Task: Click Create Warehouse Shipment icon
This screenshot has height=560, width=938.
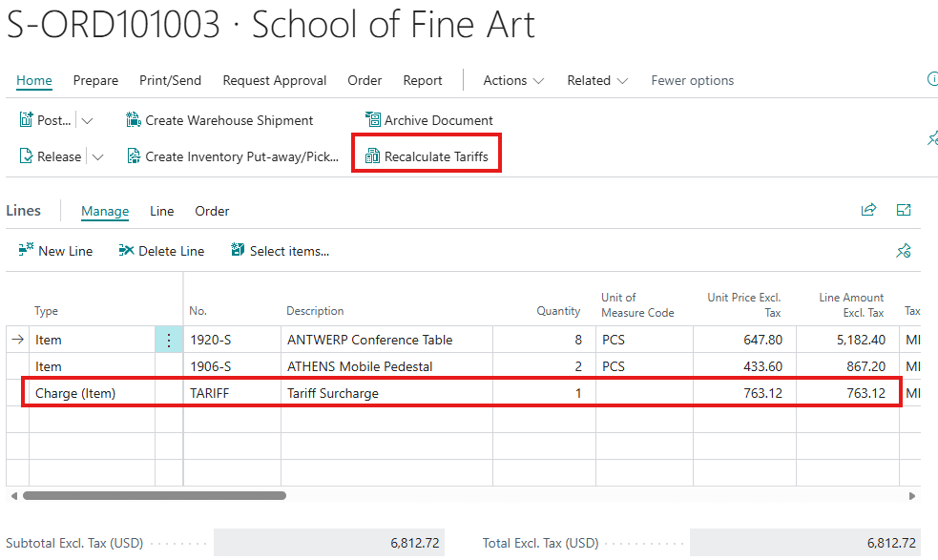Action: coord(134,120)
